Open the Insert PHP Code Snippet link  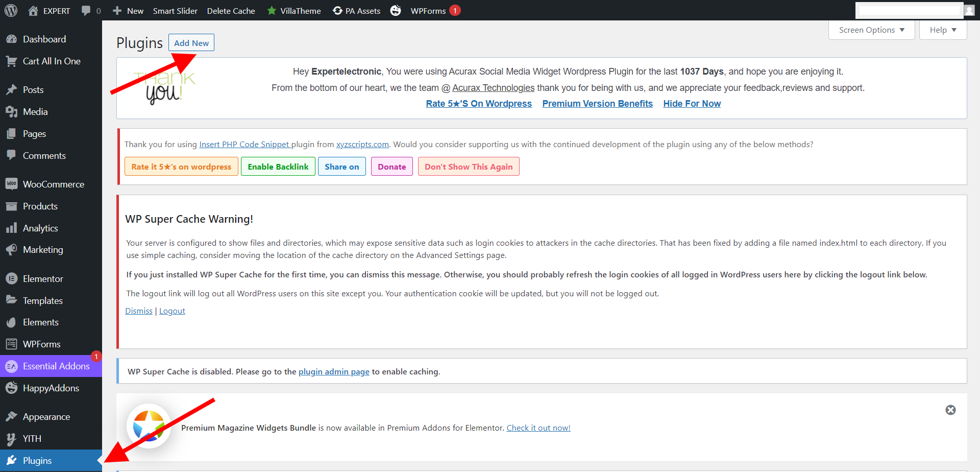click(x=245, y=145)
